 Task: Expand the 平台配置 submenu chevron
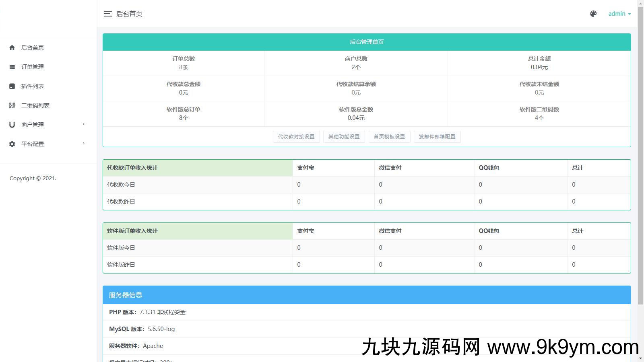tap(84, 144)
